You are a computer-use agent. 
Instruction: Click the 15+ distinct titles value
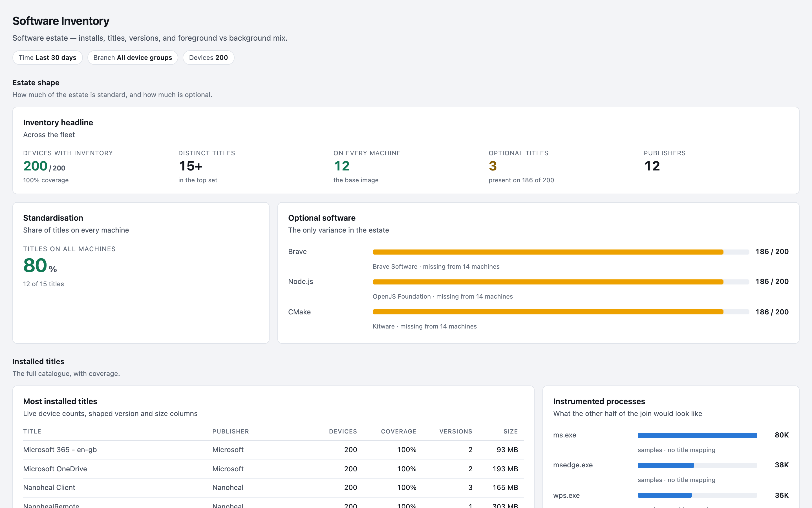191,166
